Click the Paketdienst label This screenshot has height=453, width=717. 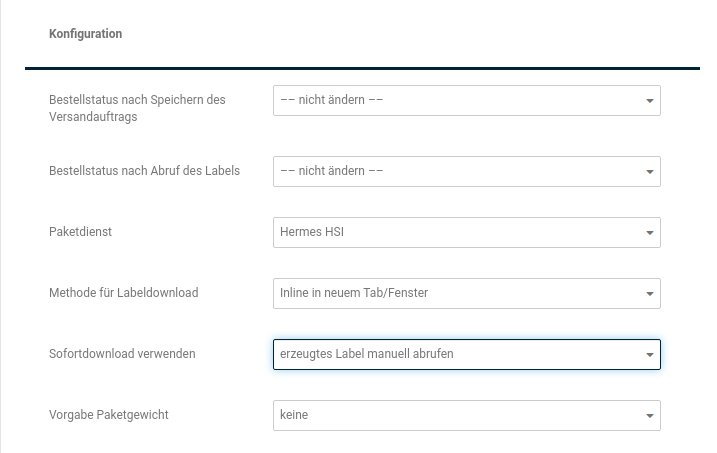tap(80, 232)
